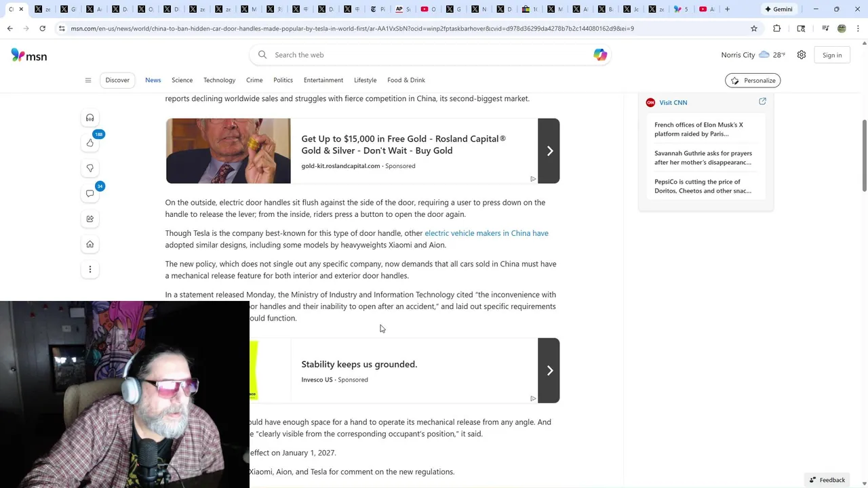This screenshot has width=868, height=488.
Task: Like the article with thumbs-up icon
Action: [90, 142]
